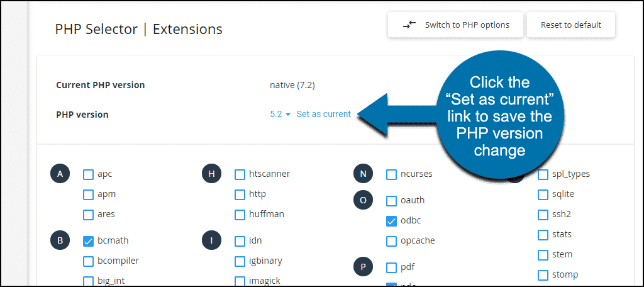
Task: Click the letter A section badge
Action: (60, 174)
